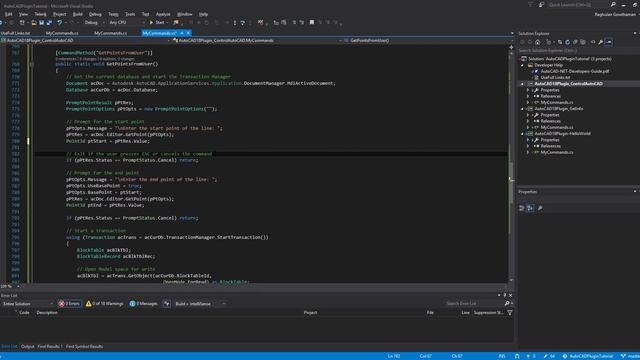The image size is (640, 360).
Task: Toggle the Errors filter in Error List
Action: (69, 304)
